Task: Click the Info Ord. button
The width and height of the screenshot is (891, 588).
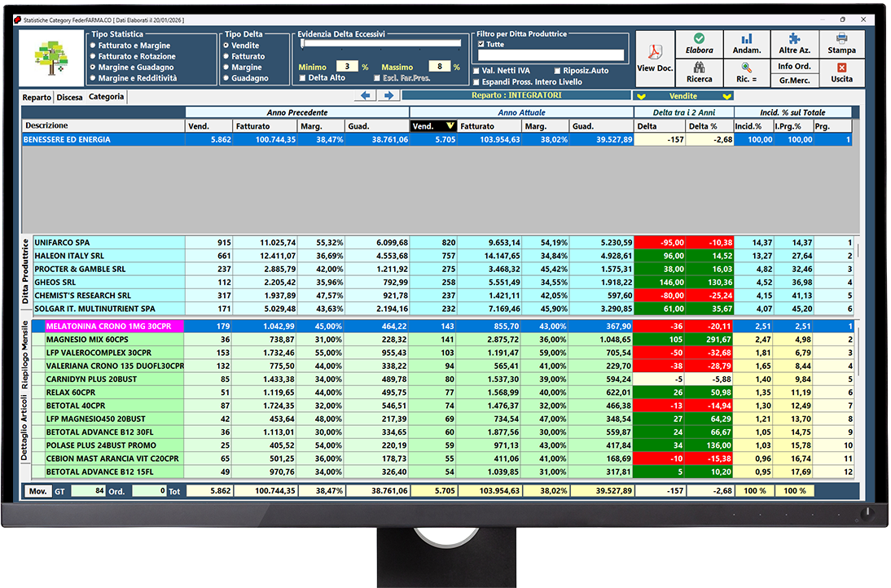Action: (x=794, y=67)
